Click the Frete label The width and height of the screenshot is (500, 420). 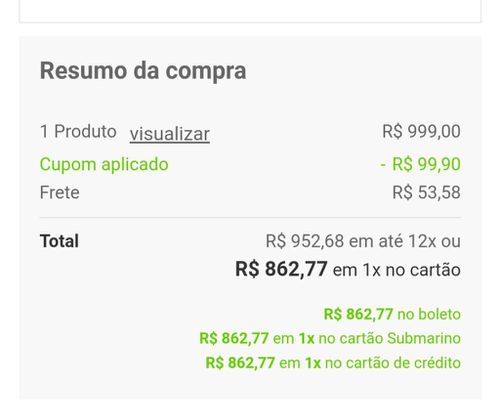[x=60, y=192]
